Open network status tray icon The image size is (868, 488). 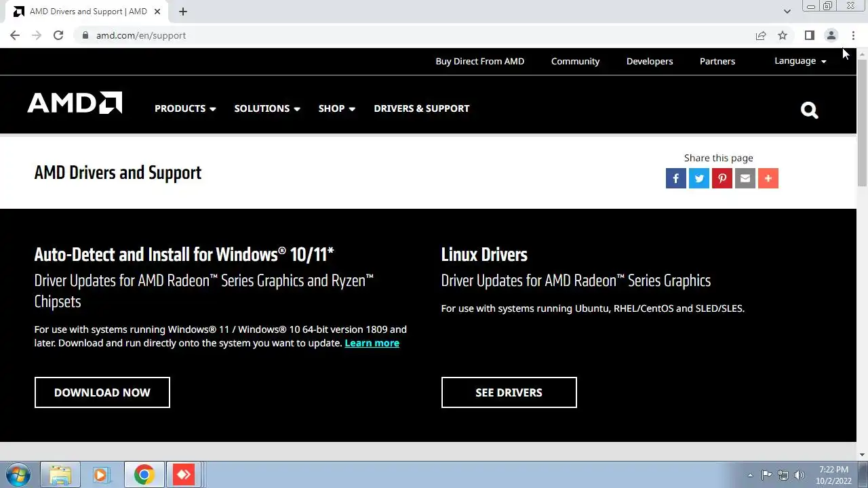point(783,475)
